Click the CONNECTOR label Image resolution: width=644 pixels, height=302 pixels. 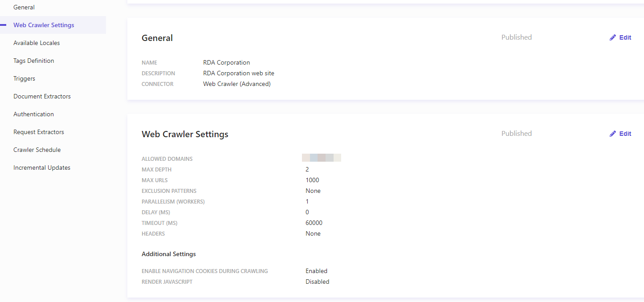(x=158, y=84)
